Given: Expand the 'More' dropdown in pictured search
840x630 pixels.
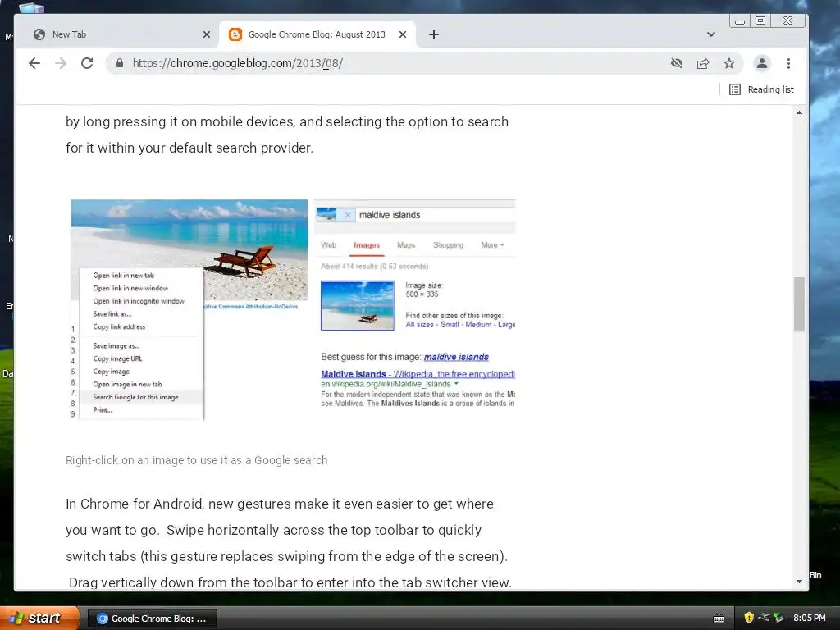Looking at the screenshot, I should 492,244.
